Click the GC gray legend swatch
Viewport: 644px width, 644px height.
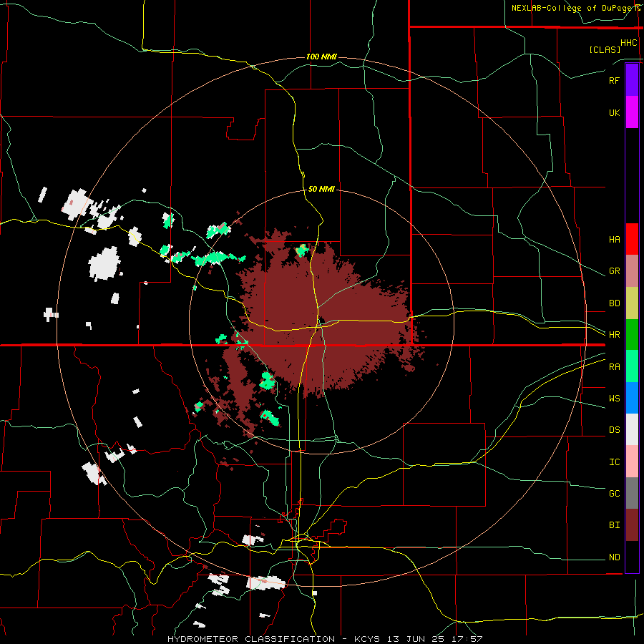click(632, 493)
